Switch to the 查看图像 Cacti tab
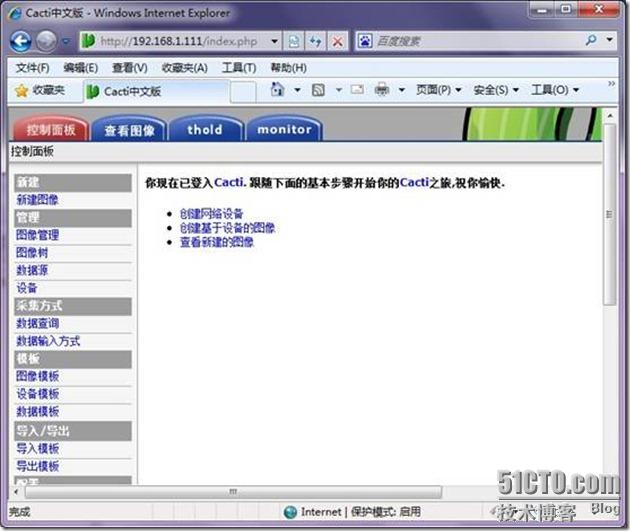This screenshot has width=630, height=531. [129, 129]
